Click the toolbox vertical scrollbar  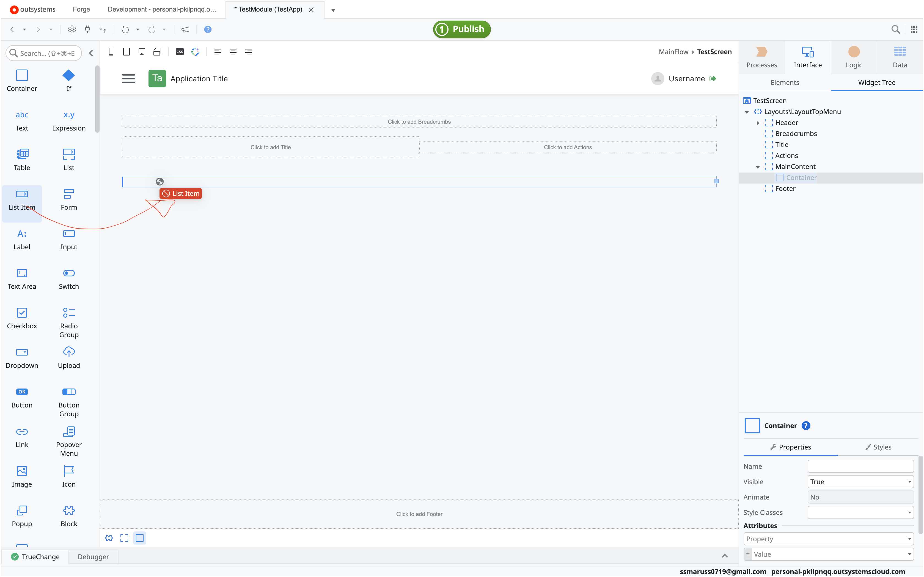97,99
